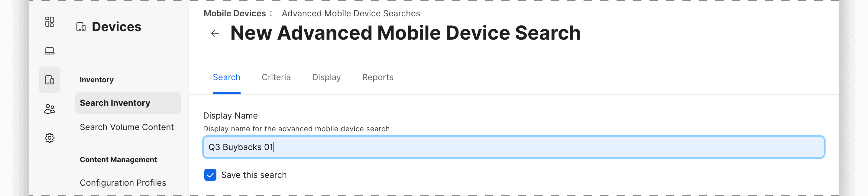Open Configuration Profiles in the sidebar
Viewport: 868px width, 196px height.
(123, 183)
